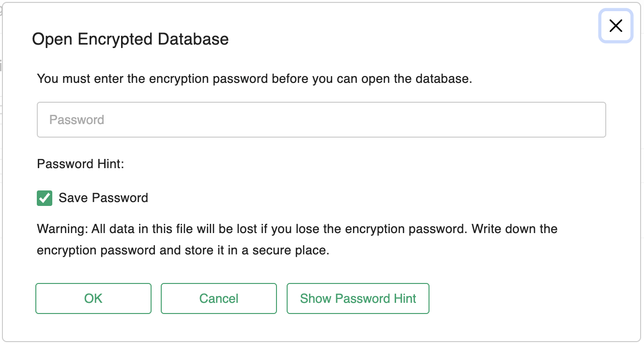Close the Open Encrypted Database dialog
Screen dimensions: 644x345
point(615,26)
